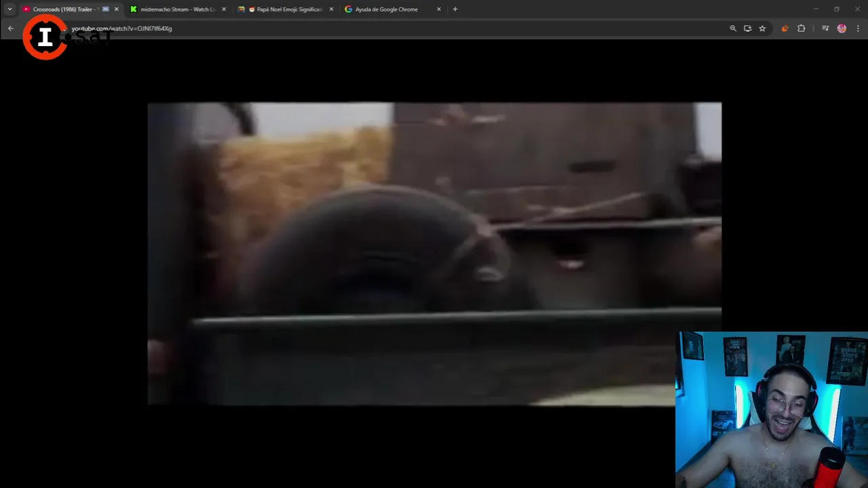Close the Papá Noel Emoji tab
868x488 pixels.
331,9
